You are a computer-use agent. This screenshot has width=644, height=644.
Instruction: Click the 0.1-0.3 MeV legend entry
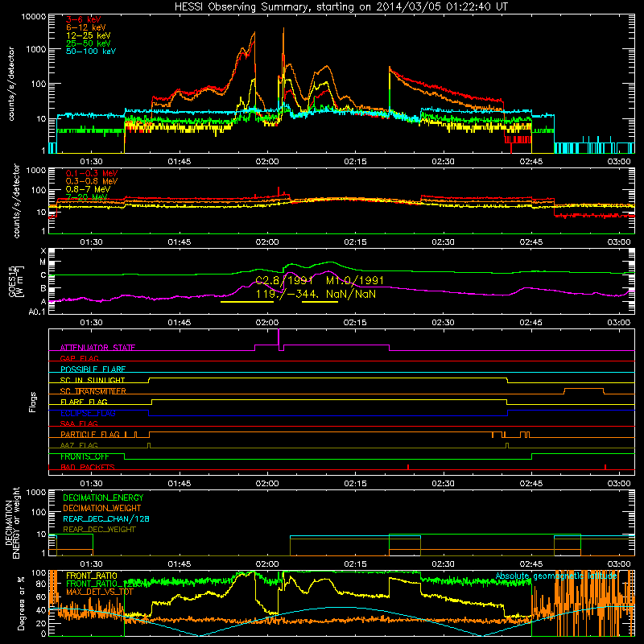[x=92, y=173]
